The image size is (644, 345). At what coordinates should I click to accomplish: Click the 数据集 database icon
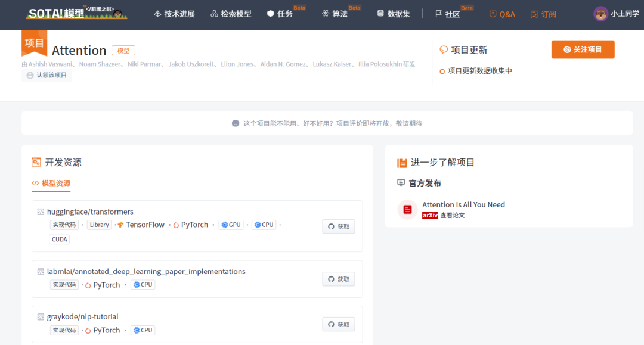tap(380, 14)
